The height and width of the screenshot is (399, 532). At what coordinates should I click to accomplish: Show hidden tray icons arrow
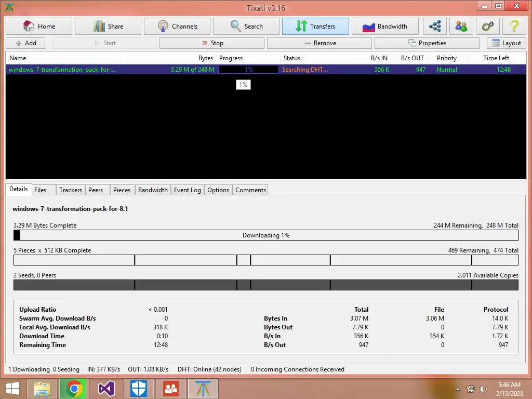coord(458,389)
